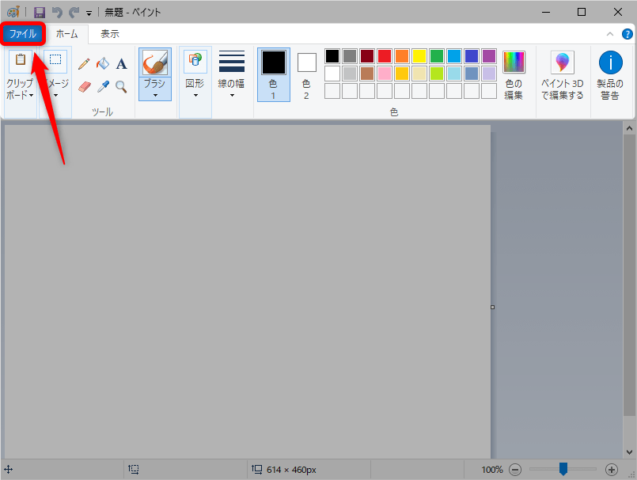Click the 図形 shapes icon
The width and height of the screenshot is (637, 480).
(195, 61)
